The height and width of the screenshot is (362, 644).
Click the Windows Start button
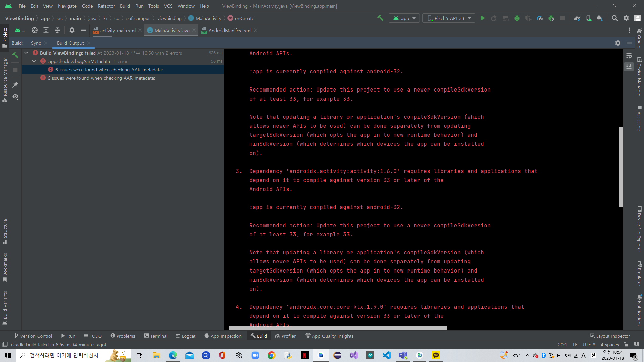pos(8,355)
